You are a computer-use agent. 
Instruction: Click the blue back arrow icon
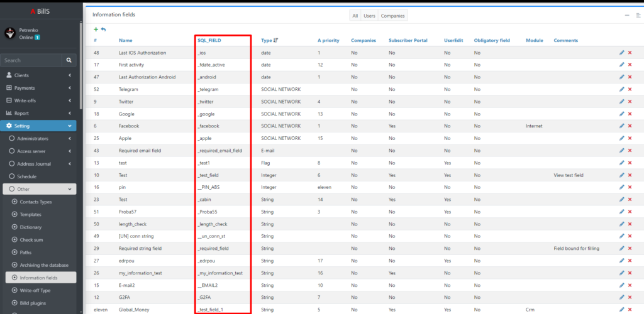point(103,30)
